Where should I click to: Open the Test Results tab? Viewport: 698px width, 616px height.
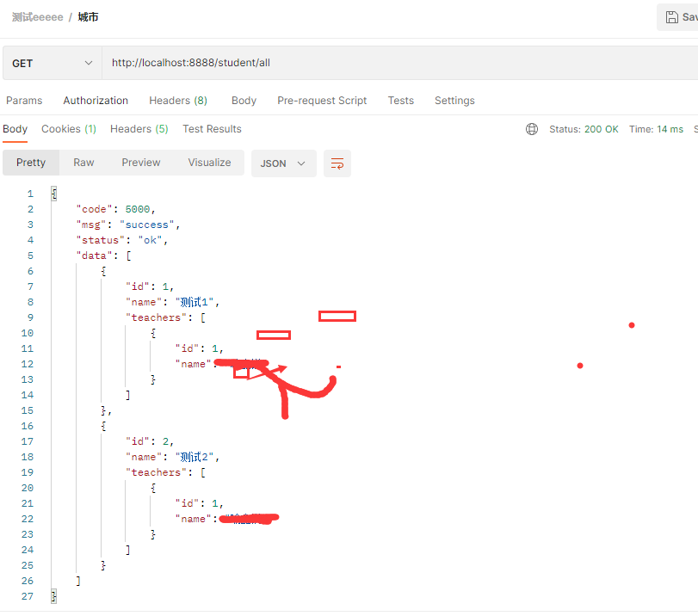[212, 129]
